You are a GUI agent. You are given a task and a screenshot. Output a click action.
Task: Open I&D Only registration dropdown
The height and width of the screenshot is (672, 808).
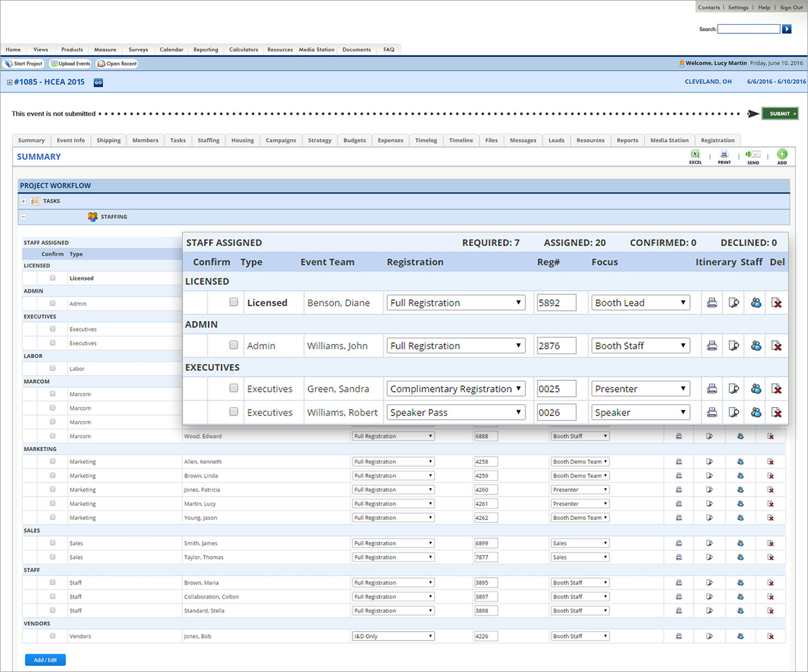393,636
